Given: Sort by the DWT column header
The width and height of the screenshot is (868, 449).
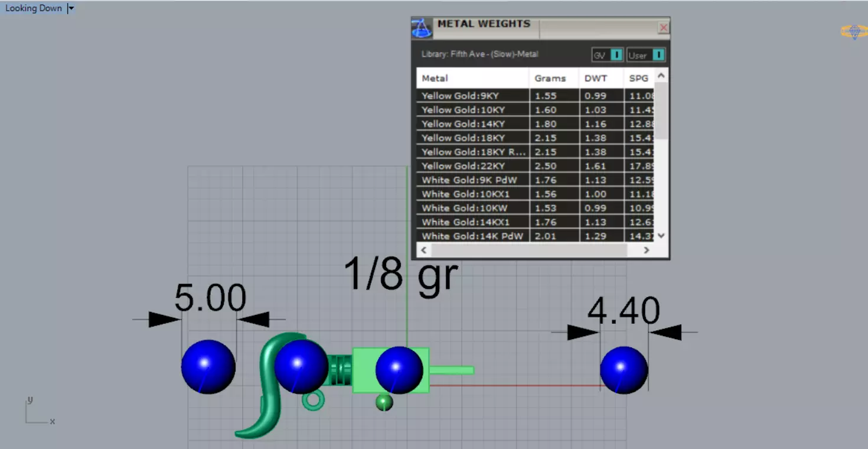Looking at the screenshot, I should 601,78.
